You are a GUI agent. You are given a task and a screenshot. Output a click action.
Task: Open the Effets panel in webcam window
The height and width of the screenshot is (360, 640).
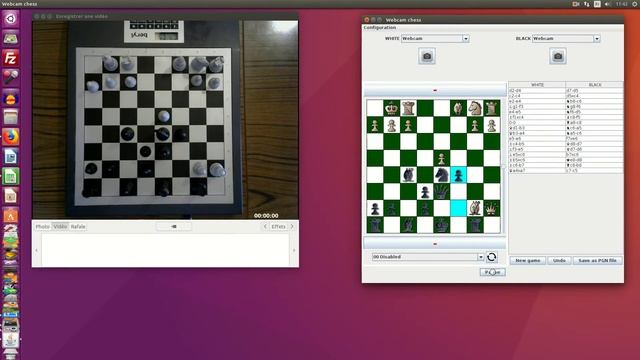pos(278,227)
